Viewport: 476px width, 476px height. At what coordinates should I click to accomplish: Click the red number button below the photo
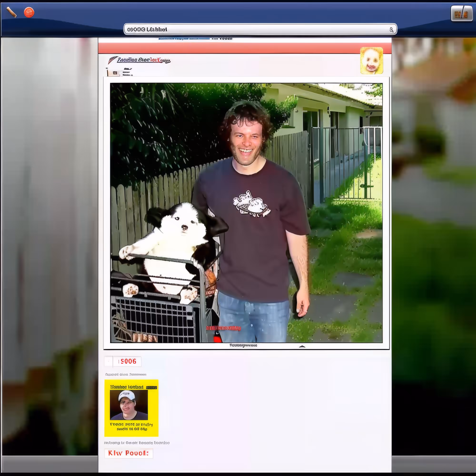click(127, 361)
